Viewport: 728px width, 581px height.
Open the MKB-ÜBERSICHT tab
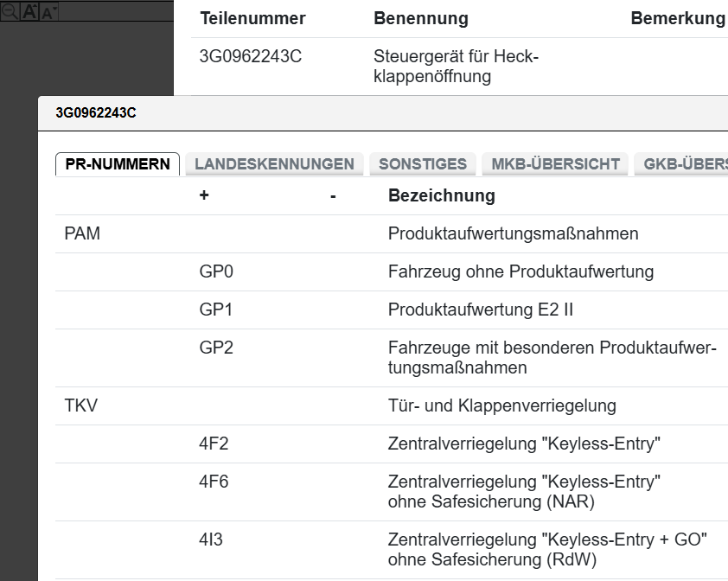point(555,164)
